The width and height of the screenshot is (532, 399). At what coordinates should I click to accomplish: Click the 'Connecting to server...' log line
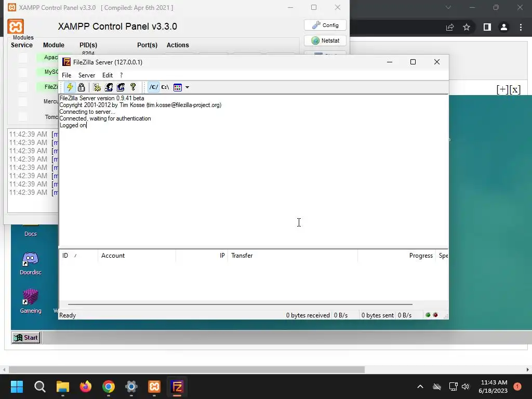87,112
